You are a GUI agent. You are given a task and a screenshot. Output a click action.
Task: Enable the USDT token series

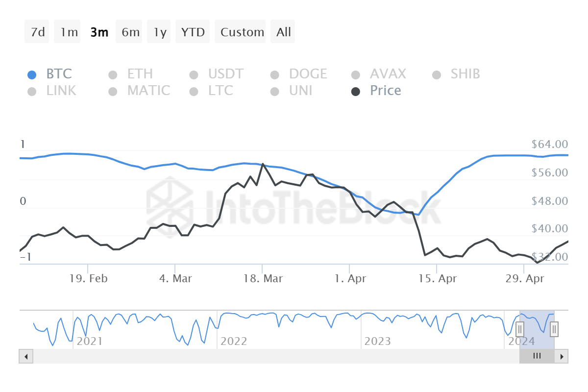pyautogui.click(x=226, y=73)
